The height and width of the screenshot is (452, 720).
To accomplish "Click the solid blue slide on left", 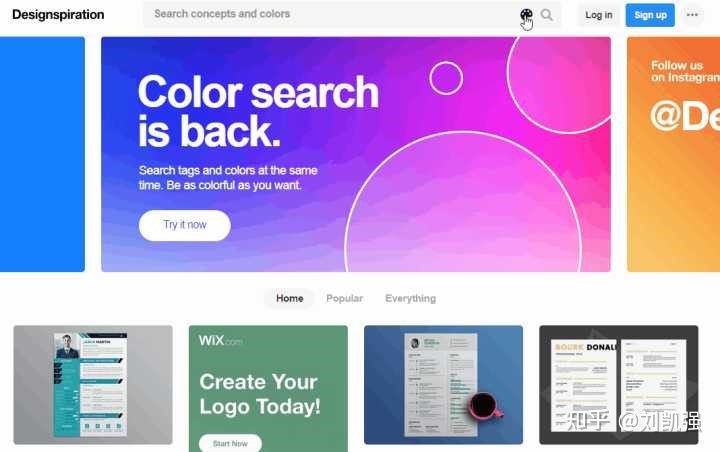I will tap(42, 154).
